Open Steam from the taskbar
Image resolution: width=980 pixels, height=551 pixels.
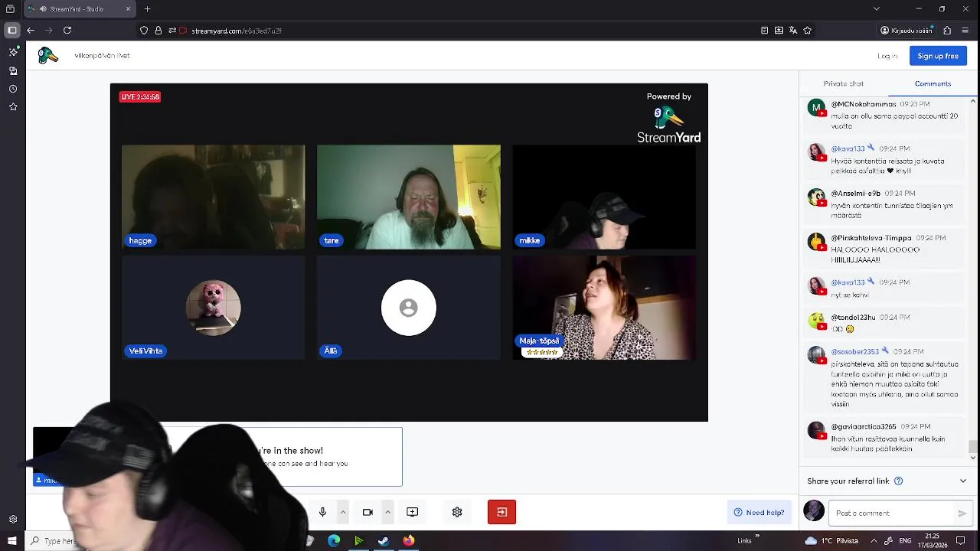click(x=384, y=541)
